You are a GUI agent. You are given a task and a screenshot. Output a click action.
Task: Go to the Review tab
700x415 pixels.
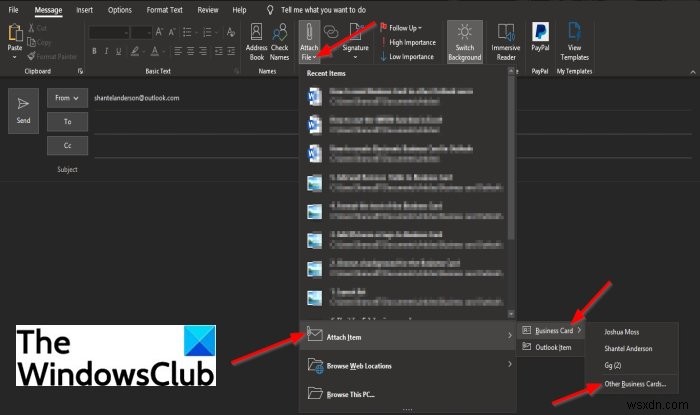pyautogui.click(x=208, y=10)
